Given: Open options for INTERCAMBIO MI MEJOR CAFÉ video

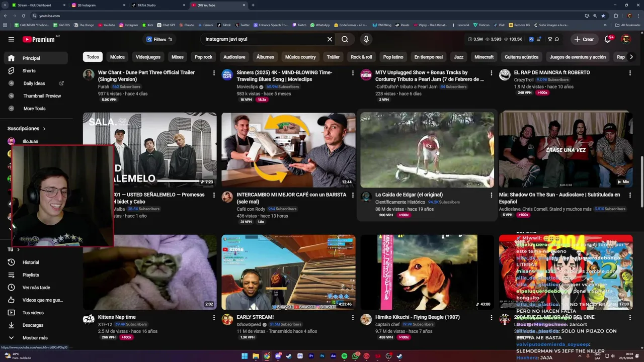Looking at the screenshot, I should coord(353,195).
